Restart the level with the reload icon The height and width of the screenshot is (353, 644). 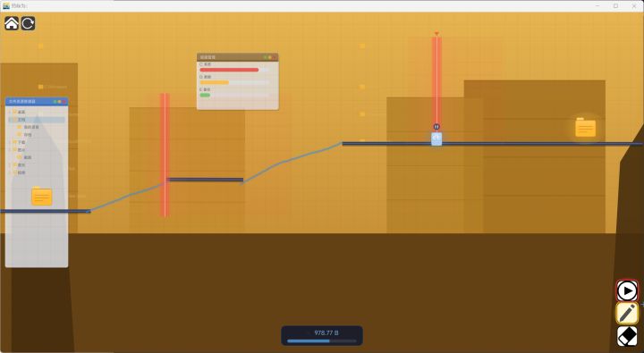pyautogui.click(x=28, y=23)
